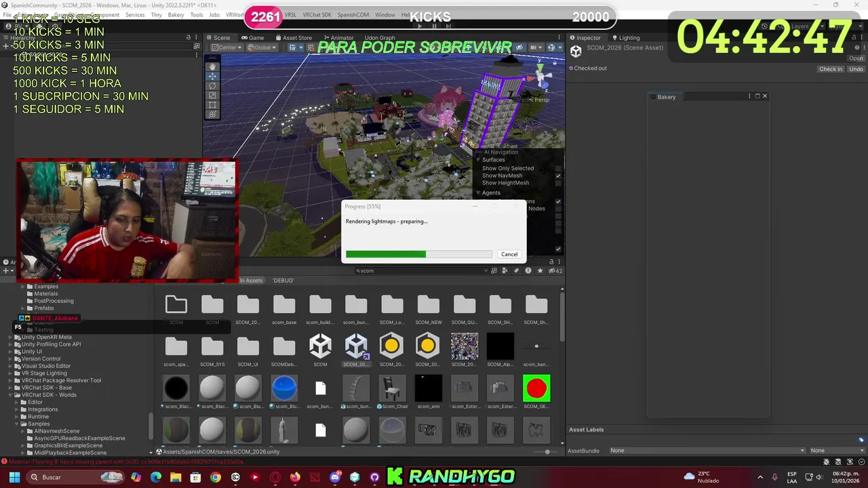Screen dimensions: 868x488
Task: Switch to the Game tab
Action: pyautogui.click(x=252, y=38)
